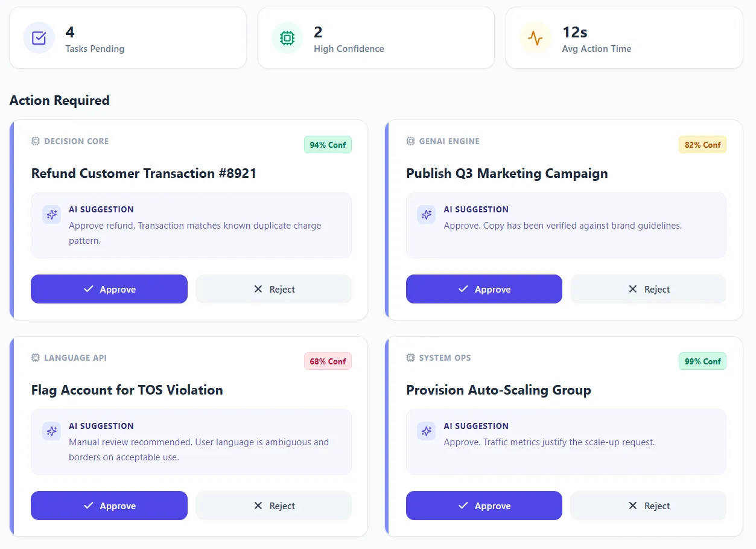Approve the Provision Auto-Scaling Group task

coord(484,506)
